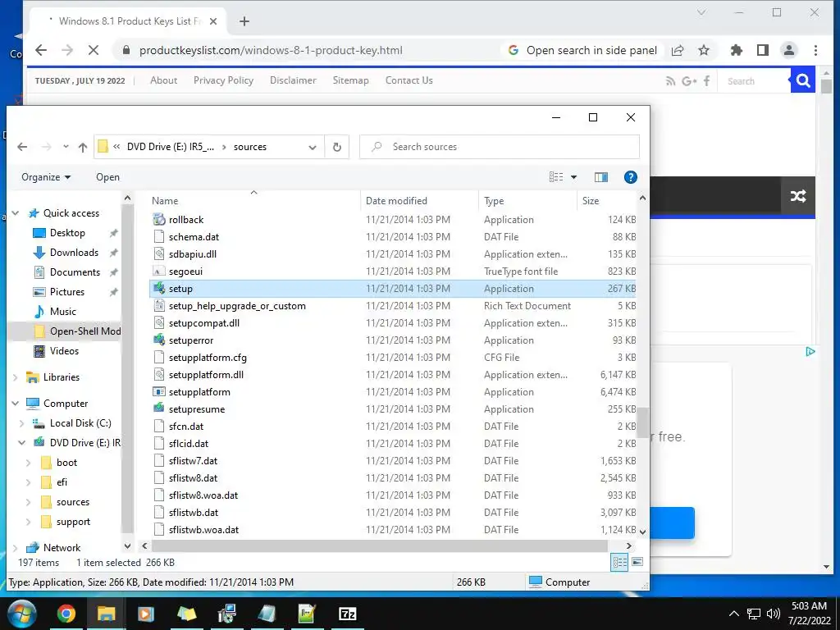
Task: Refresh the sources folder view
Action: click(x=337, y=147)
